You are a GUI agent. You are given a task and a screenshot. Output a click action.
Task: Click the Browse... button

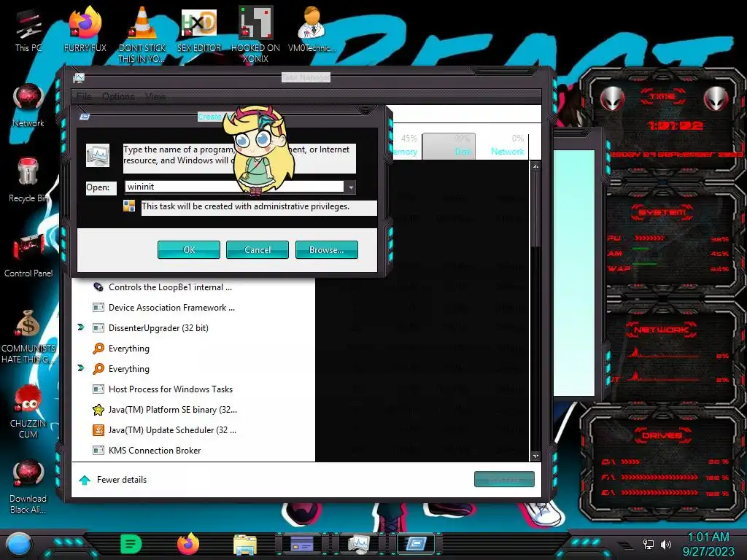click(x=326, y=249)
